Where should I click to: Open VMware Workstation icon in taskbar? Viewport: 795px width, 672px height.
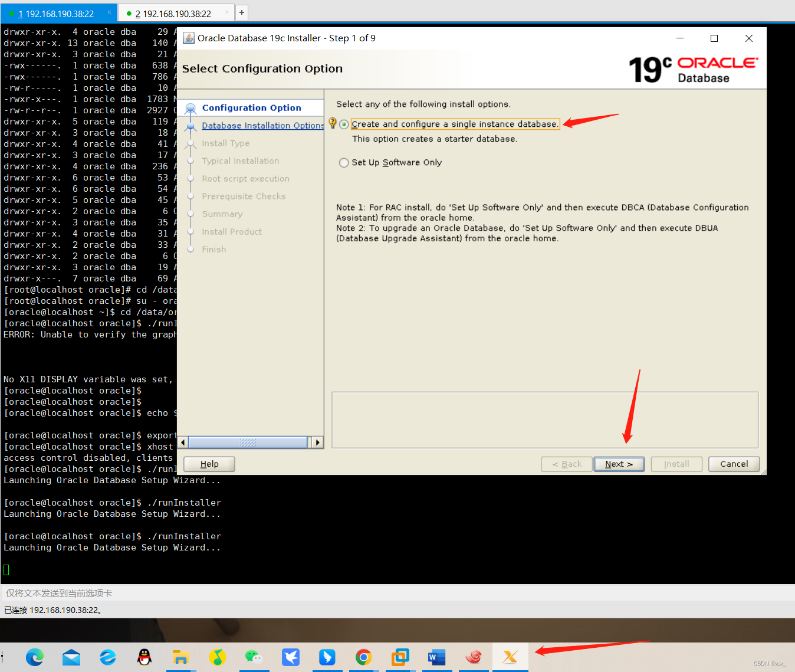pyautogui.click(x=400, y=657)
